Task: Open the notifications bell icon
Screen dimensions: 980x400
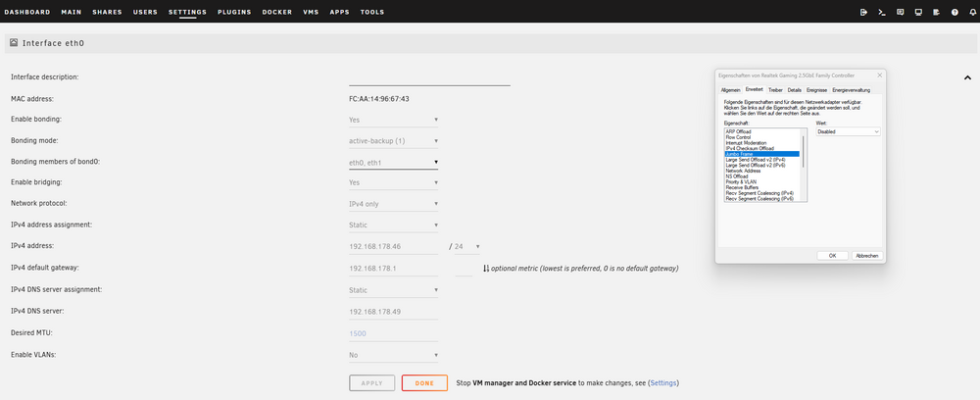Action: click(x=972, y=12)
